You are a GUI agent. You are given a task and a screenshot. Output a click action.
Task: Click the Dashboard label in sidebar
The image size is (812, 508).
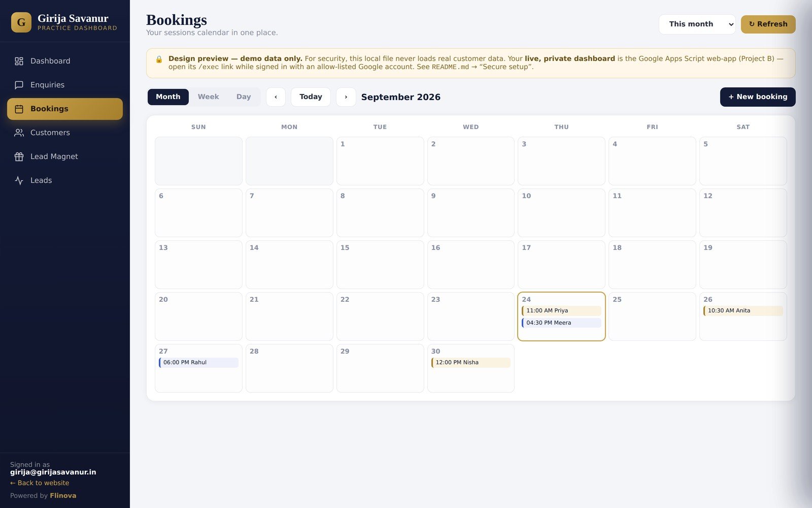[x=50, y=61]
